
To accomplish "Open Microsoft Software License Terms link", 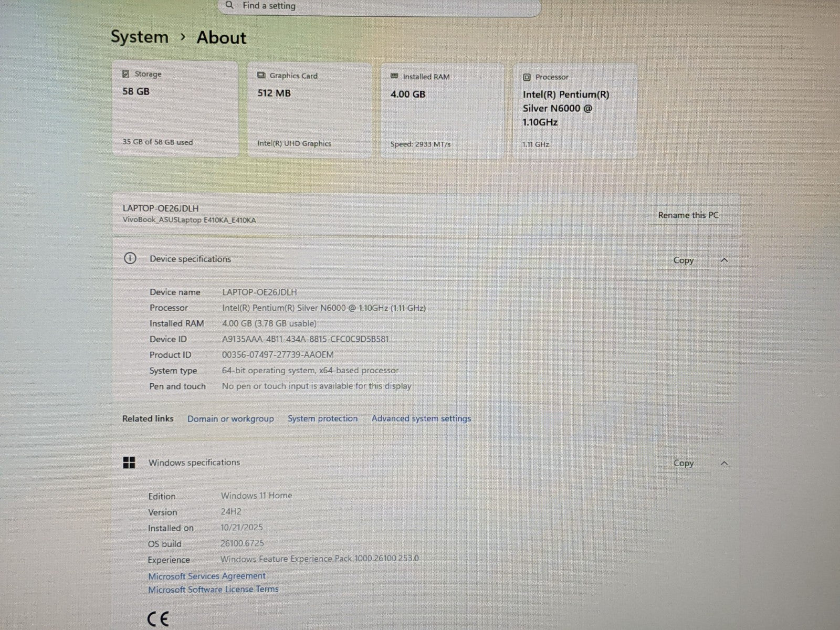I will 213,590.
